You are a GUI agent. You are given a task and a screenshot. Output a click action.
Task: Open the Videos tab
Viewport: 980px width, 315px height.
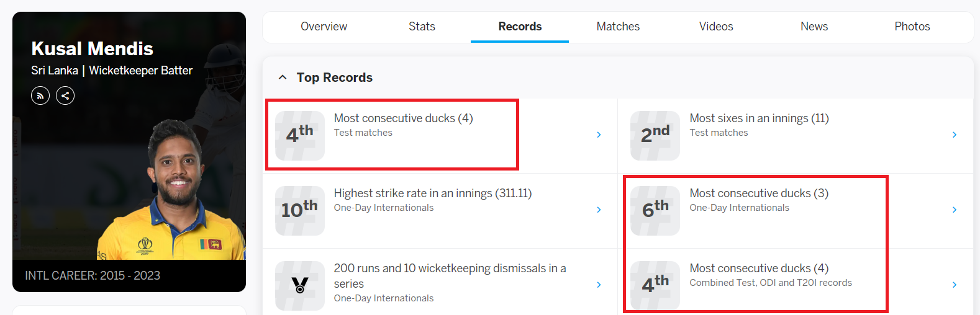click(716, 27)
